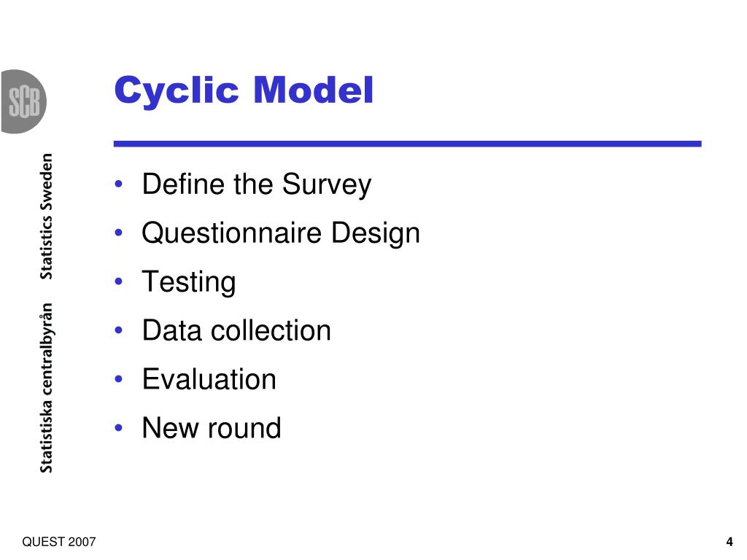The image size is (747, 560).
Task: Click the SCB circular logo
Action: click(x=24, y=101)
